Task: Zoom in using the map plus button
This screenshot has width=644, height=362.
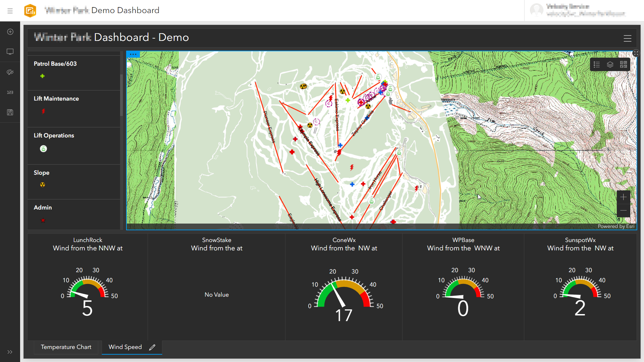Action: (624, 197)
